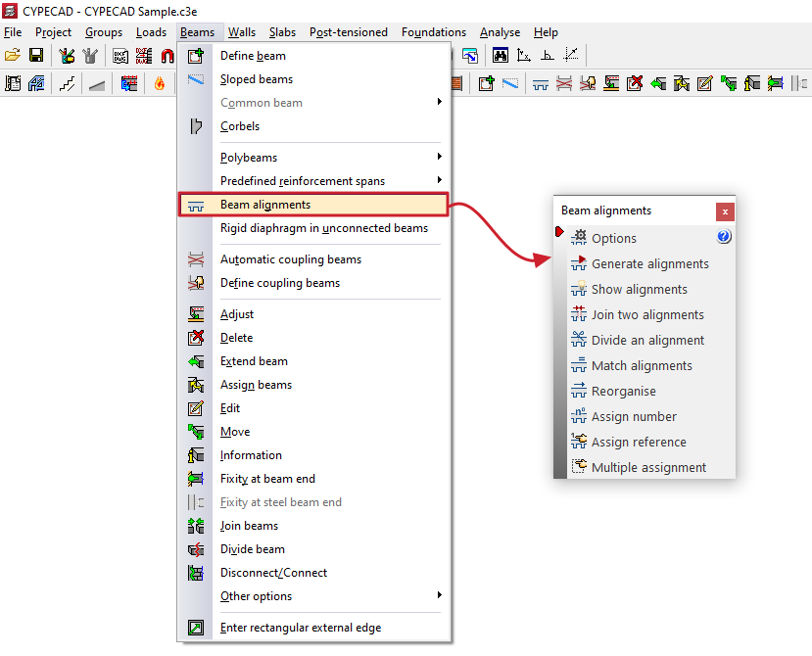Click toolbar Define beam icon with green plus
Image resolution: width=812 pixels, height=656 pixels.
coord(486,83)
